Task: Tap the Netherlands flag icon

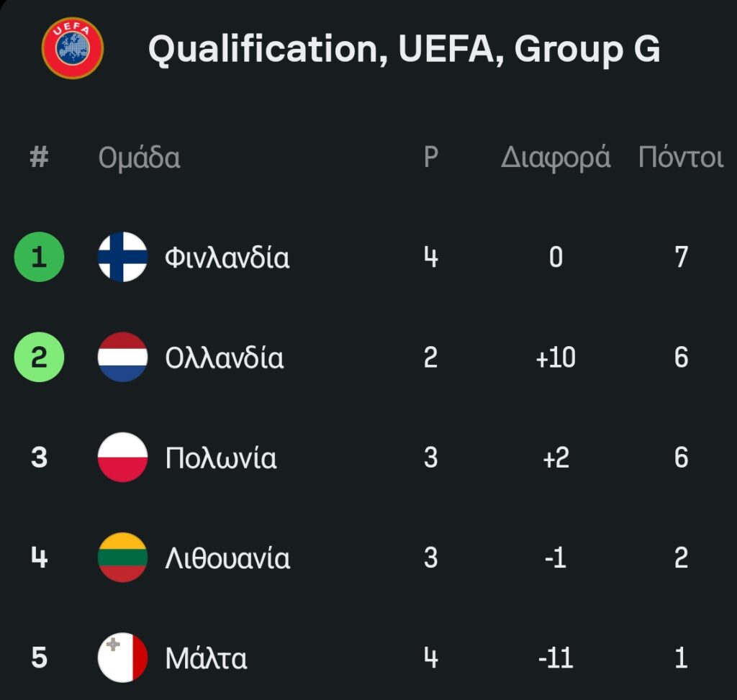Action: 122,357
